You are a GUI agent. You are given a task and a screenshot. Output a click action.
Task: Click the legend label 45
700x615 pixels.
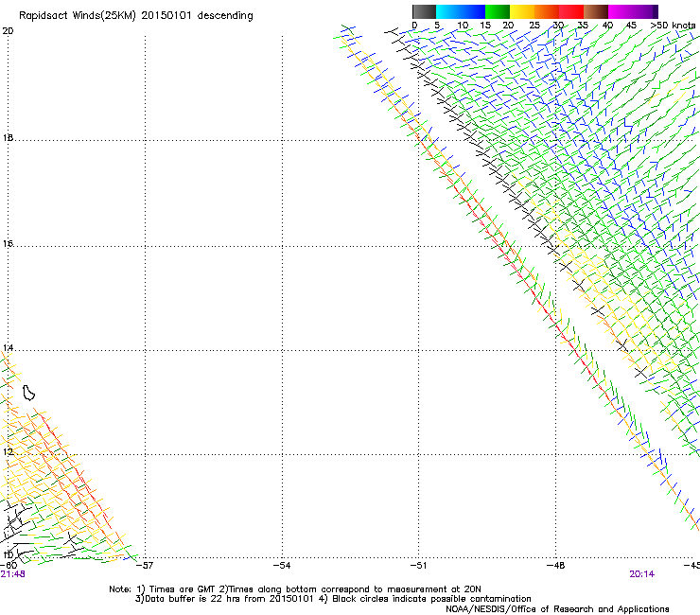(x=631, y=26)
